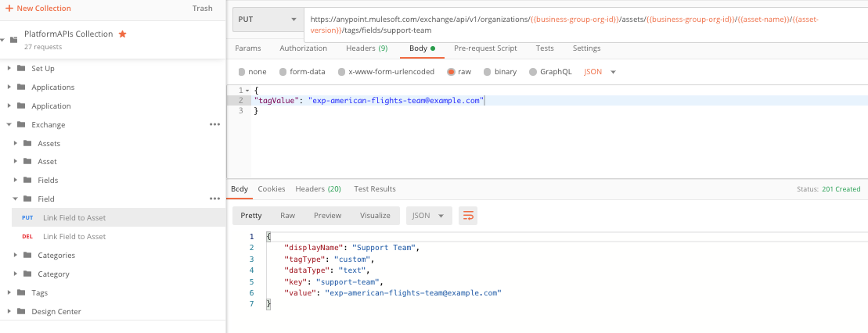Open the request Settings tab

(587, 48)
